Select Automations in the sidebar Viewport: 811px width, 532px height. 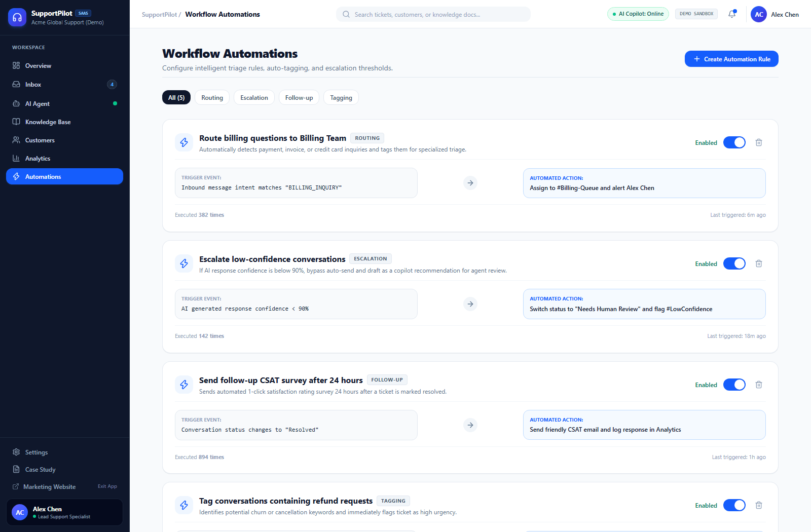pyautogui.click(x=64, y=176)
